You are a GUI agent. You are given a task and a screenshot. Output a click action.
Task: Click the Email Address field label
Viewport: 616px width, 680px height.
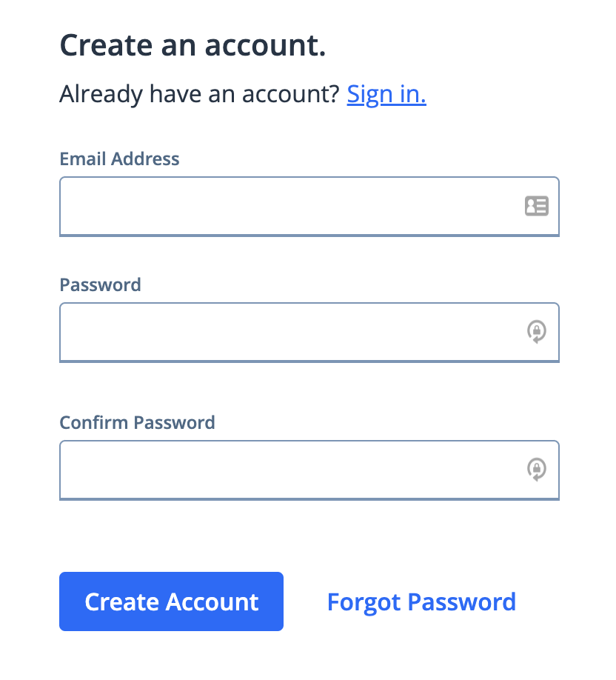point(119,159)
